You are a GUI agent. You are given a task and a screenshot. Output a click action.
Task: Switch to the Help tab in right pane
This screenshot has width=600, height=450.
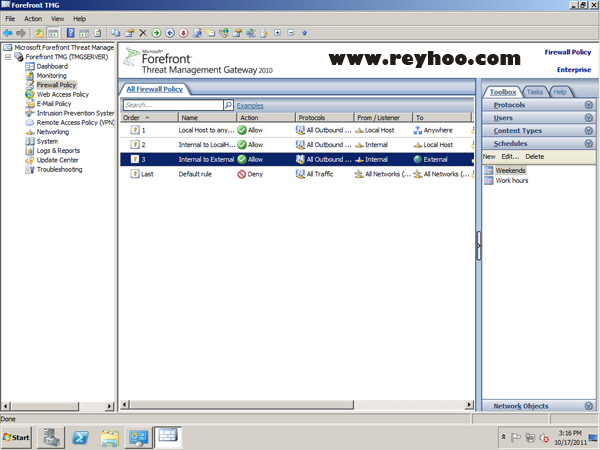click(560, 92)
